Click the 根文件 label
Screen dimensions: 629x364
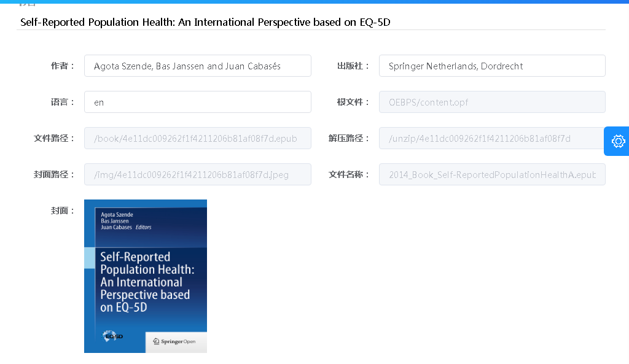tap(353, 102)
